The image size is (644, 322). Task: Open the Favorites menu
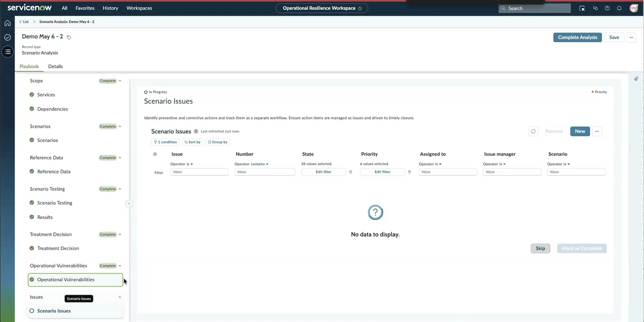click(x=85, y=8)
